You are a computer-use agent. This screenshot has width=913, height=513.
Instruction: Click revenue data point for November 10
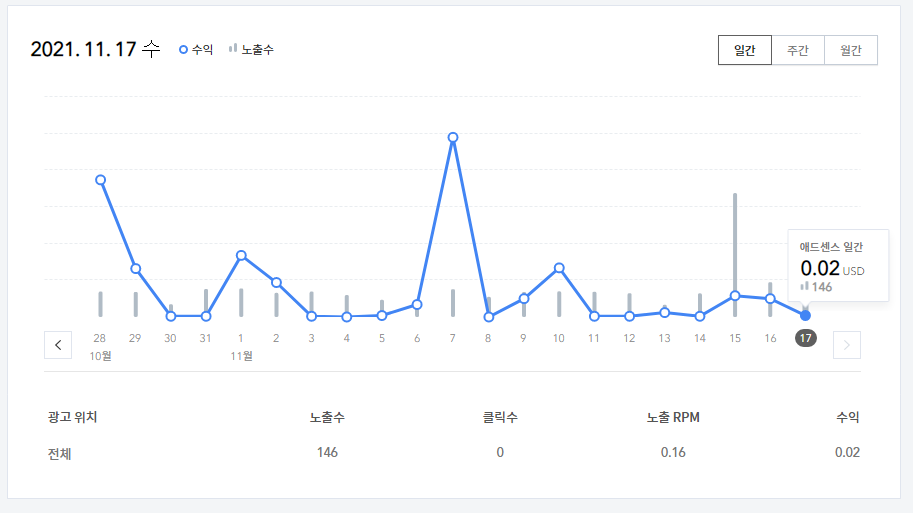pyautogui.click(x=559, y=268)
